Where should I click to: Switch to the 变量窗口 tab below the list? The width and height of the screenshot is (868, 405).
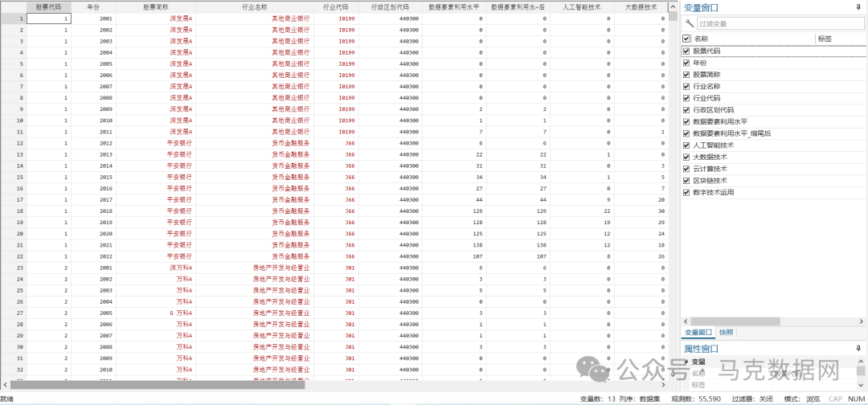pyautogui.click(x=698, y=333)
